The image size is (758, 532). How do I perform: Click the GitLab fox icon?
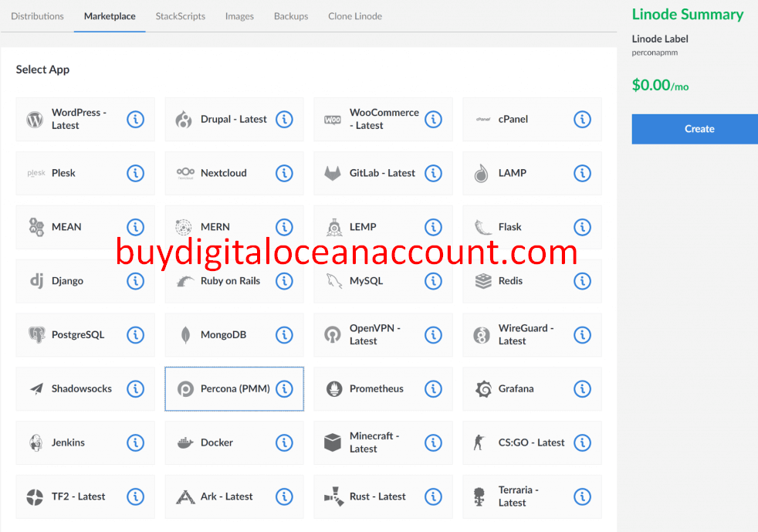click(x=333, y=173)
